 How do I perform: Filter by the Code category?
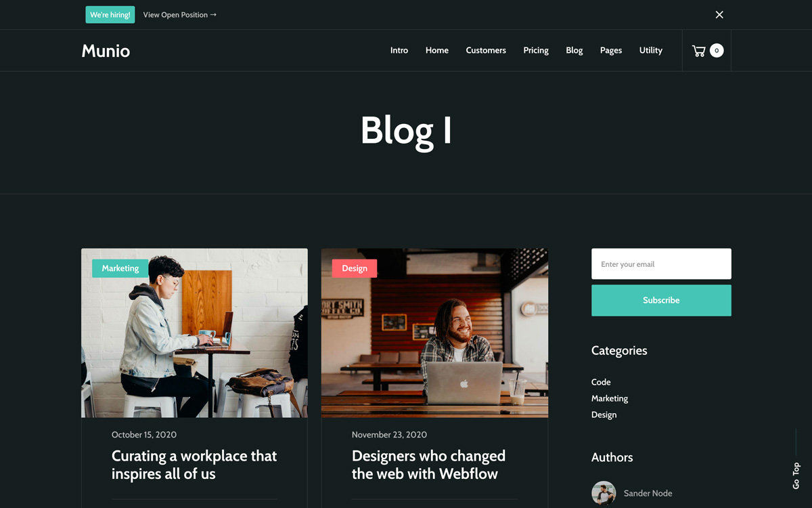coord(601,382)
